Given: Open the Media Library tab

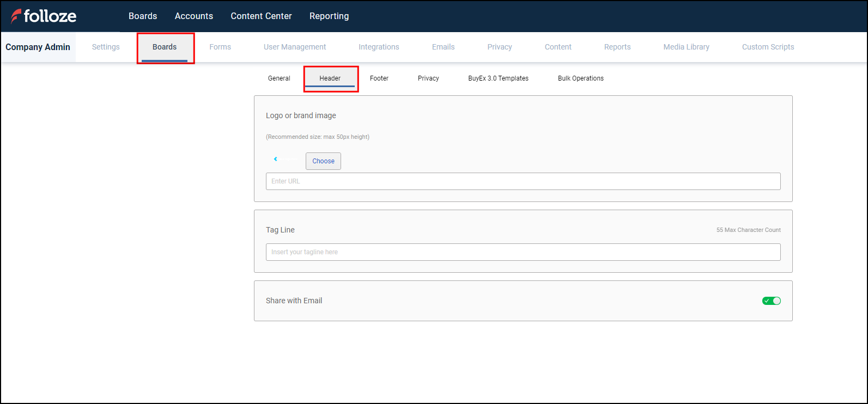Looking at the screenshot, I should 686,47.
